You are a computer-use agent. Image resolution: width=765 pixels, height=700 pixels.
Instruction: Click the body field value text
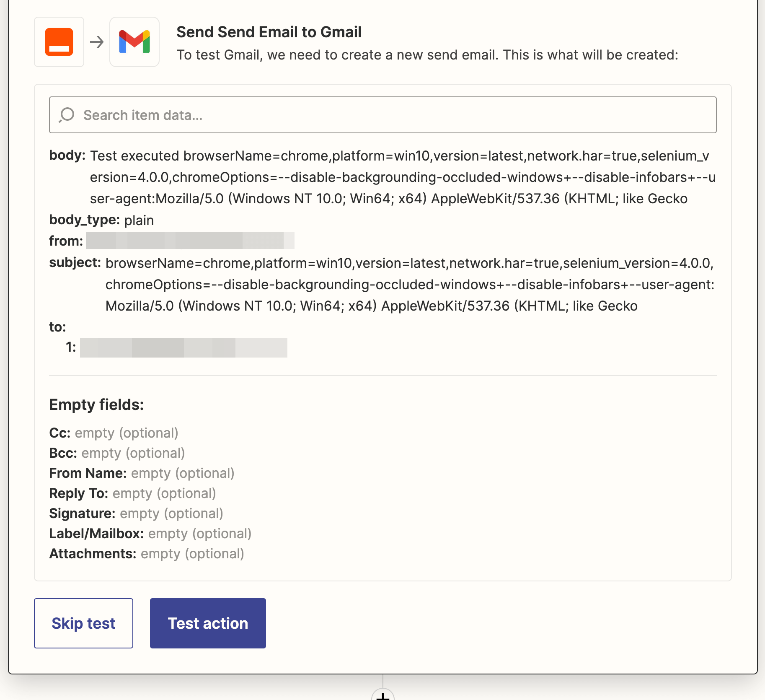402,177
